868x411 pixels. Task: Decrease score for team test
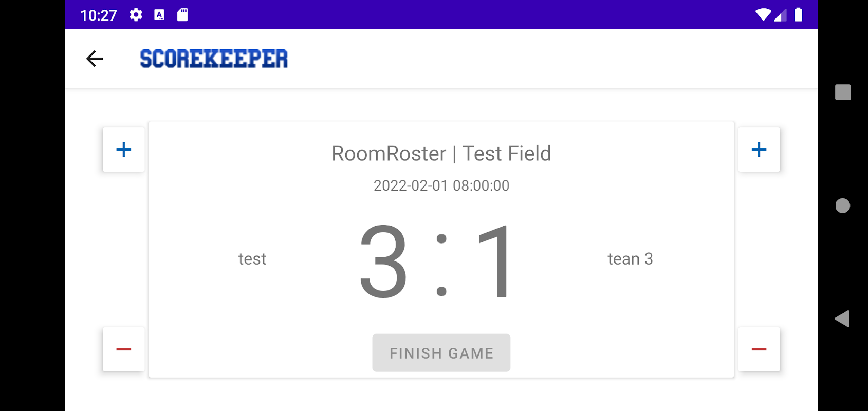pyautogui.click(x=123, y=349)
